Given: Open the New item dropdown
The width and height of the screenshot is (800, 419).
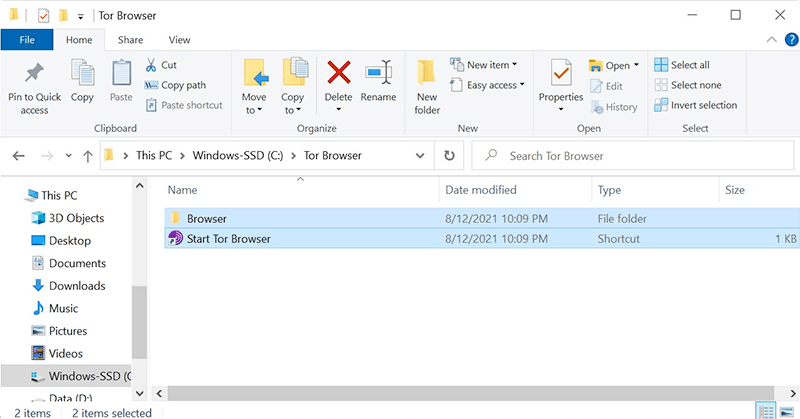Looking at the screenshot, I should click(x=484, y=65).
